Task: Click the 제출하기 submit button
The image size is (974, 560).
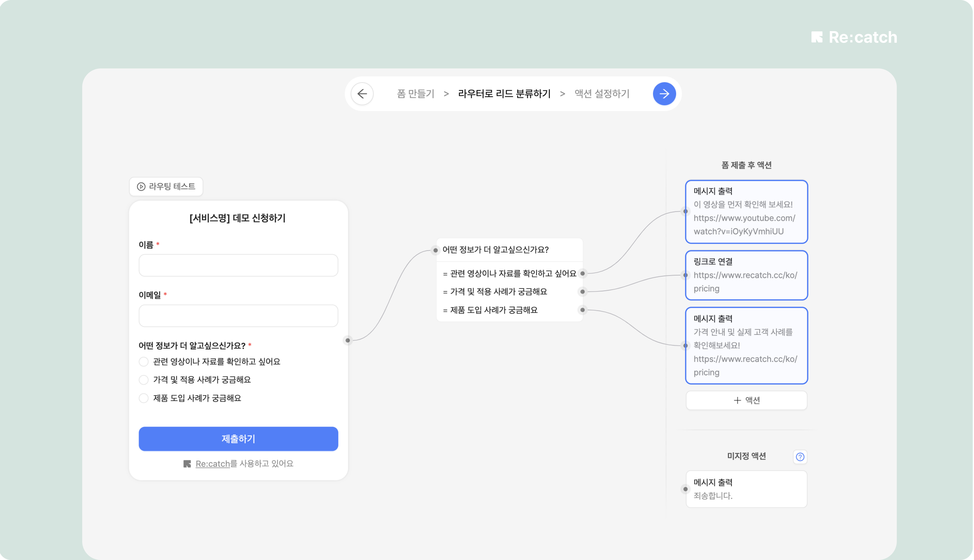Action: [238, 438]
